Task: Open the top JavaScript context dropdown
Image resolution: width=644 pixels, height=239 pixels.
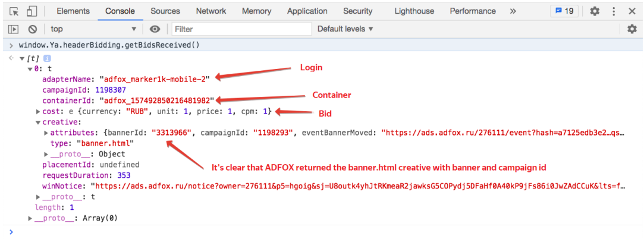Action: click(x=93, y=29)
